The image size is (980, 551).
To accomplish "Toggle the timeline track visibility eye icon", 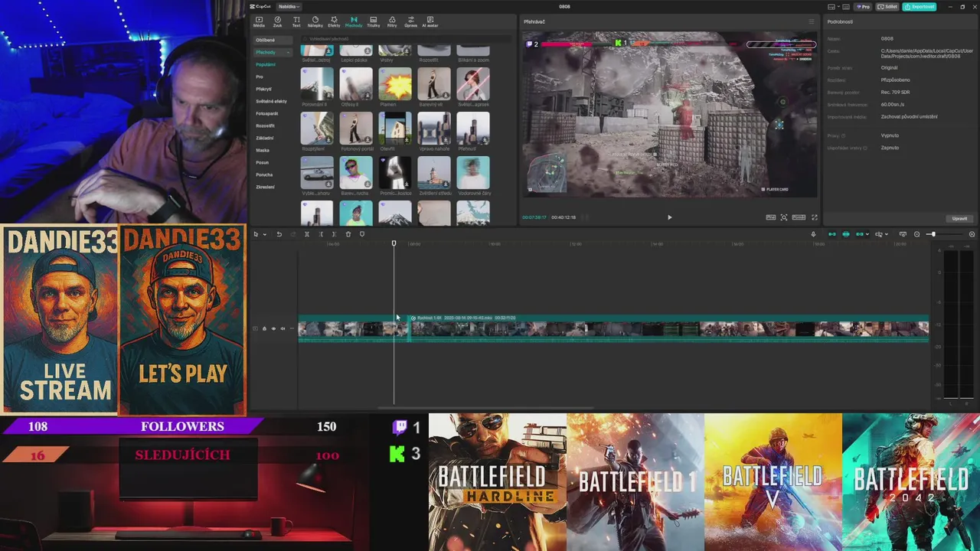I will (273, 329).
